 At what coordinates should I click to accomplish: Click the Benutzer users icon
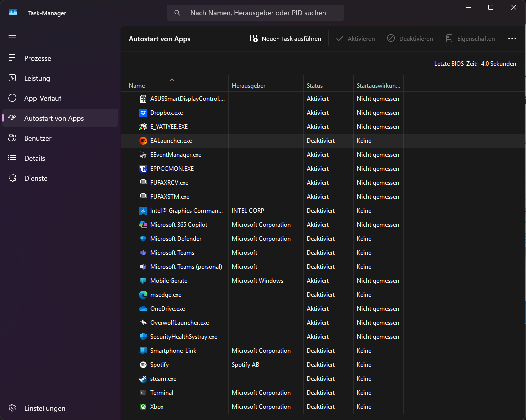pyautogui.click(x=12, y=138)
